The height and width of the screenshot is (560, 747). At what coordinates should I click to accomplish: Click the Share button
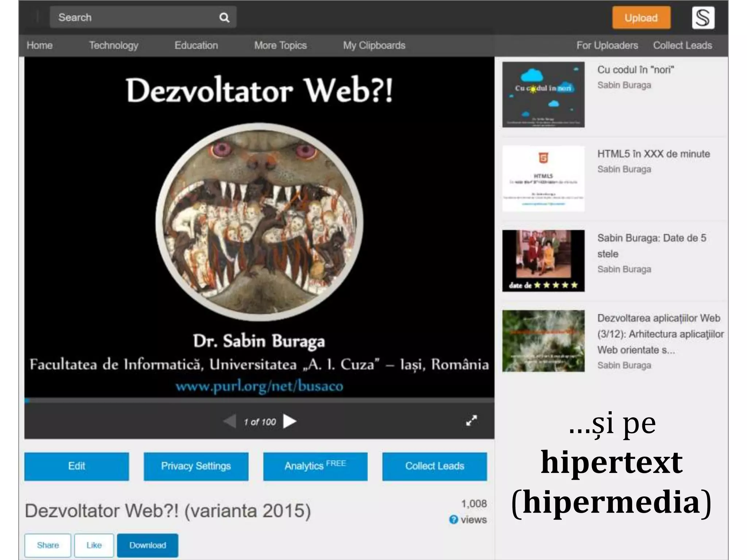pyautogui.click(x=48, y=545)
